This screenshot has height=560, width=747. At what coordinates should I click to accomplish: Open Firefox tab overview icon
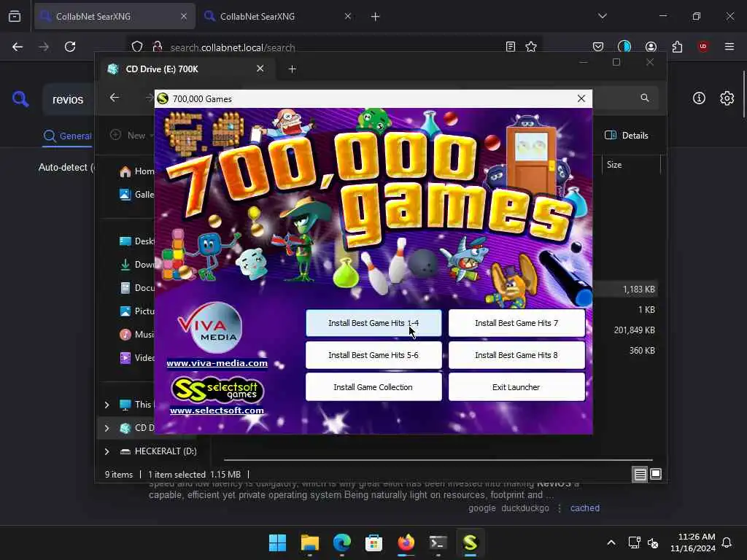(15, 16)
